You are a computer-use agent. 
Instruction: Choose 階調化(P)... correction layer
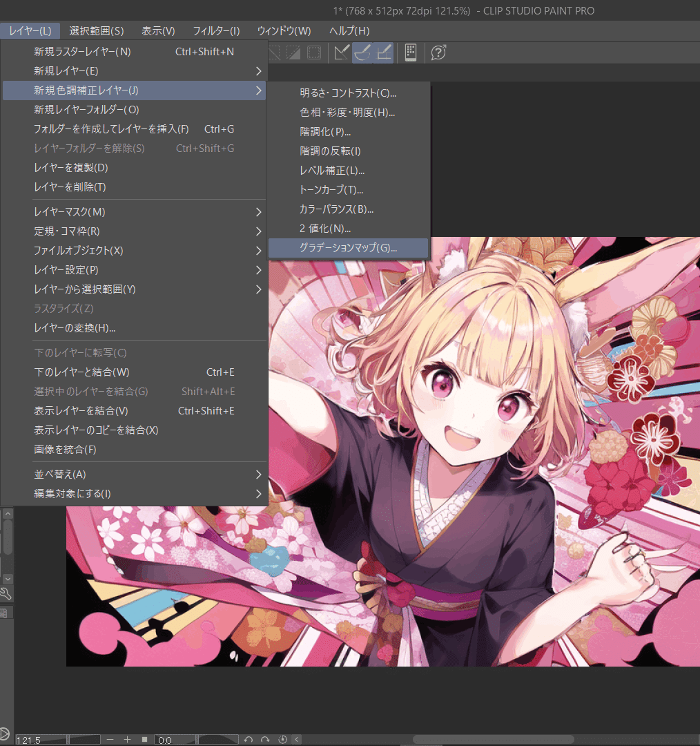point(349,132)
